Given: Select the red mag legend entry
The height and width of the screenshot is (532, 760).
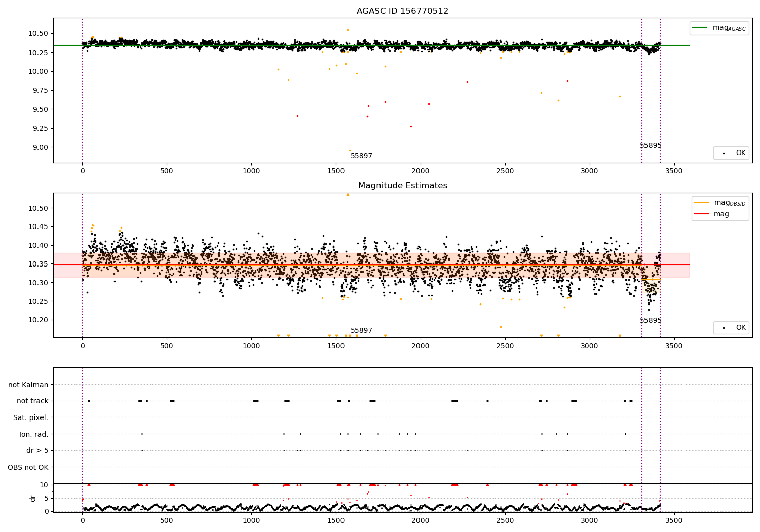Looking at the screenshot, I should click(x=712, y=214).
